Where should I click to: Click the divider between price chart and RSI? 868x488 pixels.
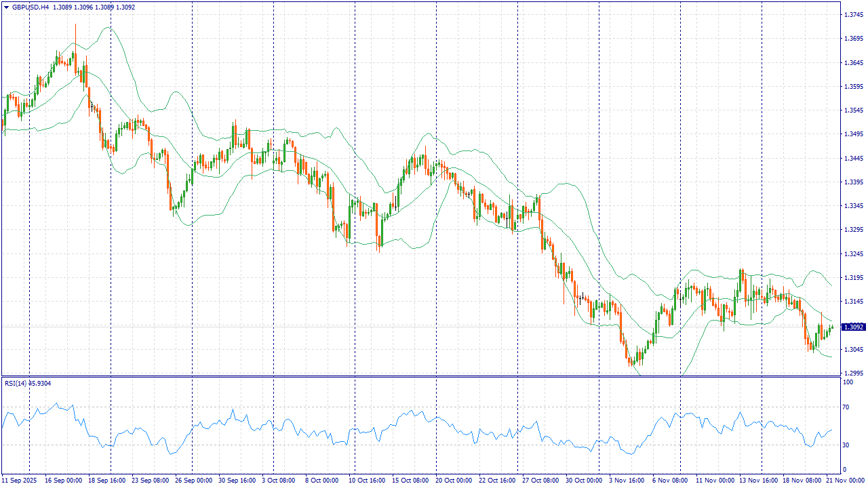click(x=420, y=376)
